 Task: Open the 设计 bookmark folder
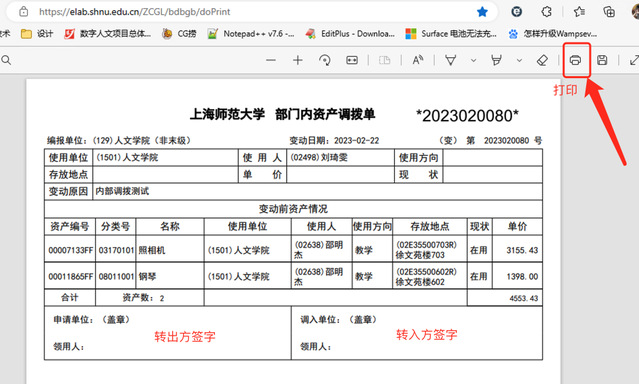tap(37, 34)
